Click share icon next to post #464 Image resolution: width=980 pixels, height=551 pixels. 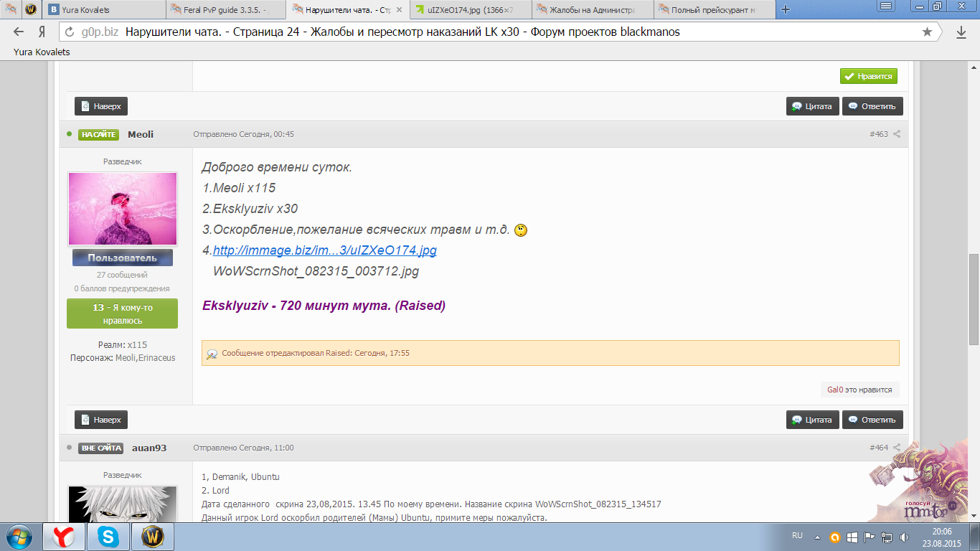pyautogui.click(x=897, y=448)
